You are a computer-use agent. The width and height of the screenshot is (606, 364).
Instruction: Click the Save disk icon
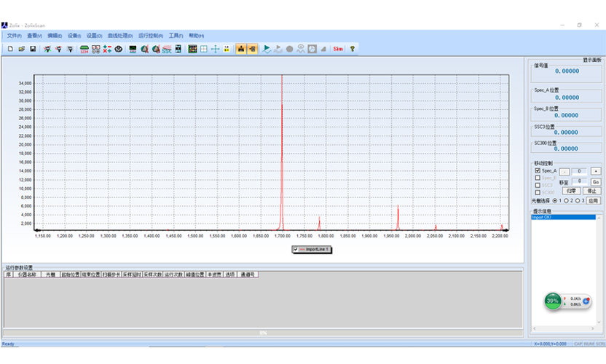(x=34, y=49)
